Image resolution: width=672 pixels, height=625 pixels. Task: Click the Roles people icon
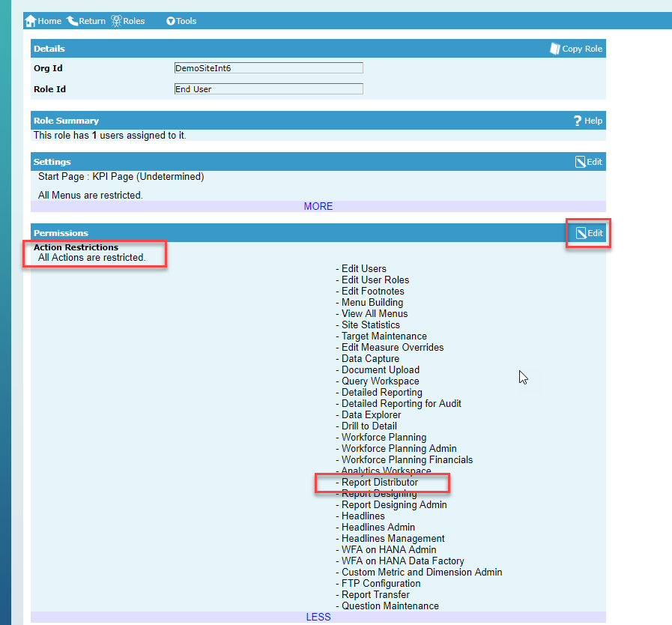116,21
